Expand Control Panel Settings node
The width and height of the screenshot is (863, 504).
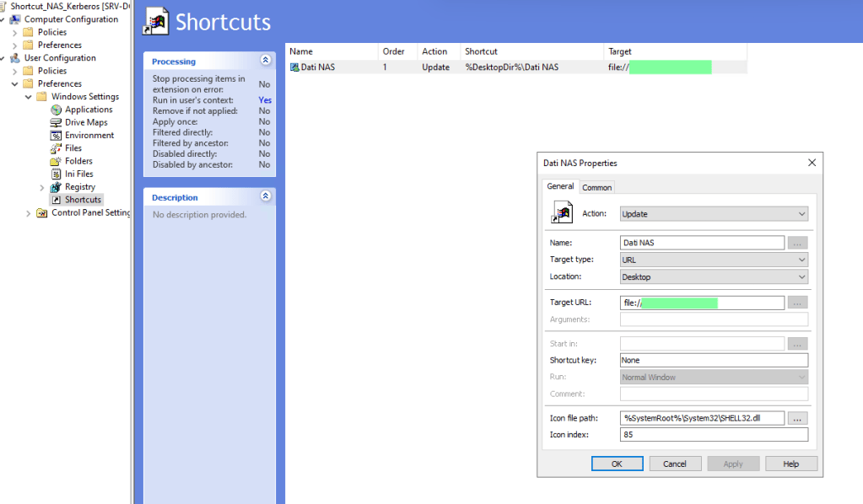click(28, 213)
